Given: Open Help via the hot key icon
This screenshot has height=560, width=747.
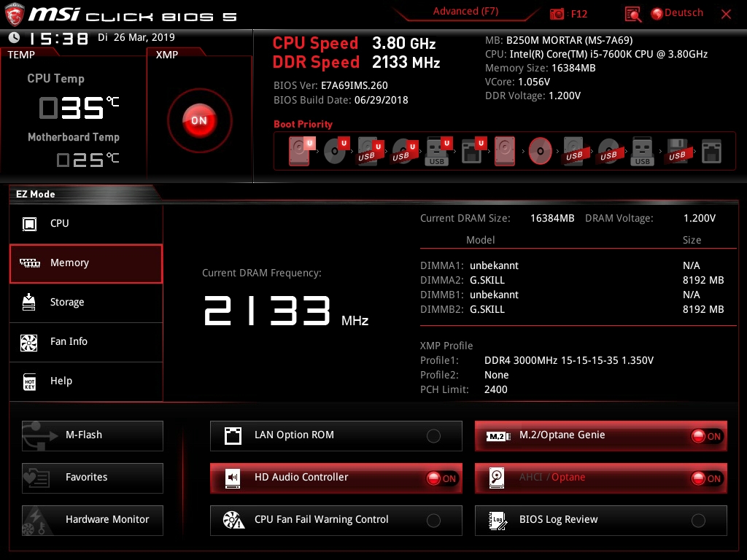Looking at the screenshot, I should tap(29, 381).
